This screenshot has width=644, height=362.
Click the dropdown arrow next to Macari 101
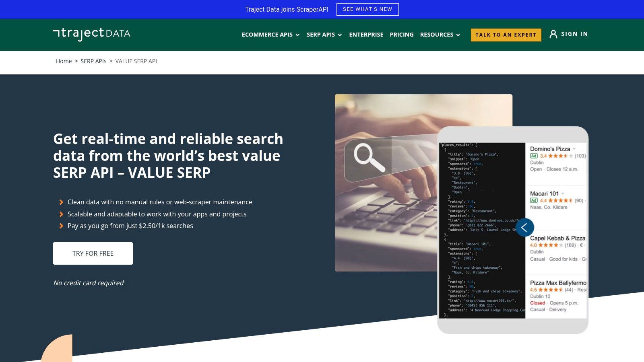click(563, 193)
